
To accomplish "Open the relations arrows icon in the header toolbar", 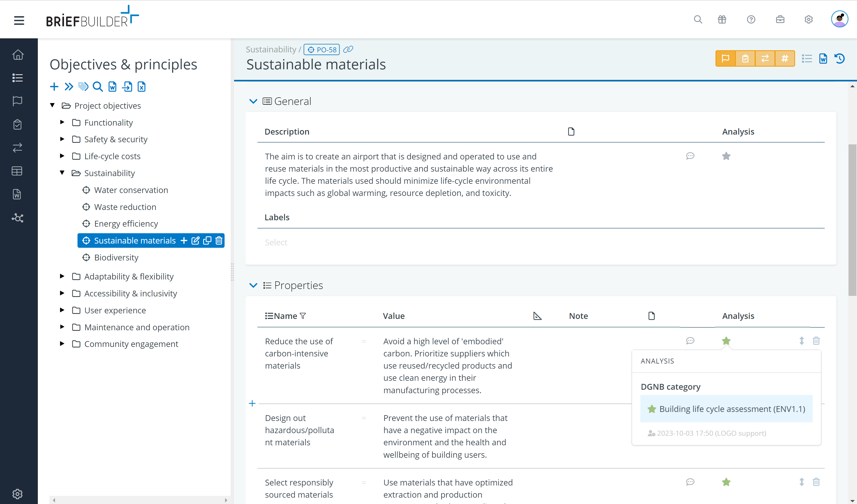I will point(765,58).
